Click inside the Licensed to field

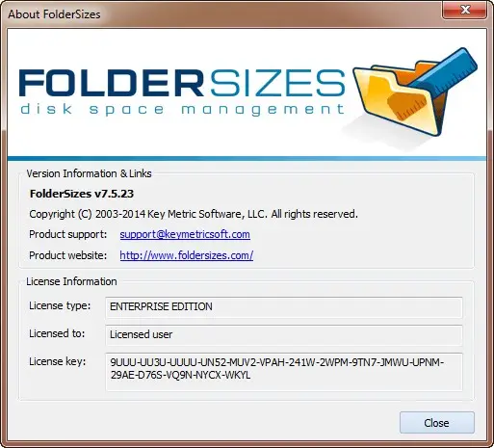[x=284, y=335]
